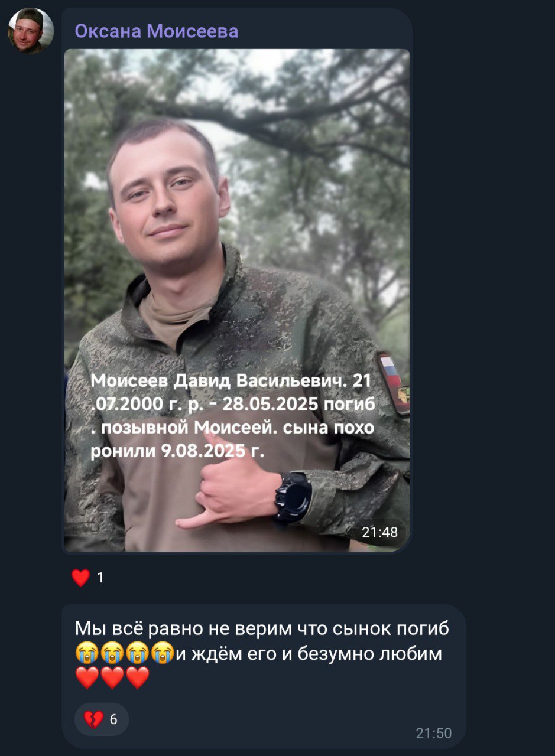This screenshot has height=756, width=555.
Task: Click the second crying emoji in the message
Action: (112, 654)
